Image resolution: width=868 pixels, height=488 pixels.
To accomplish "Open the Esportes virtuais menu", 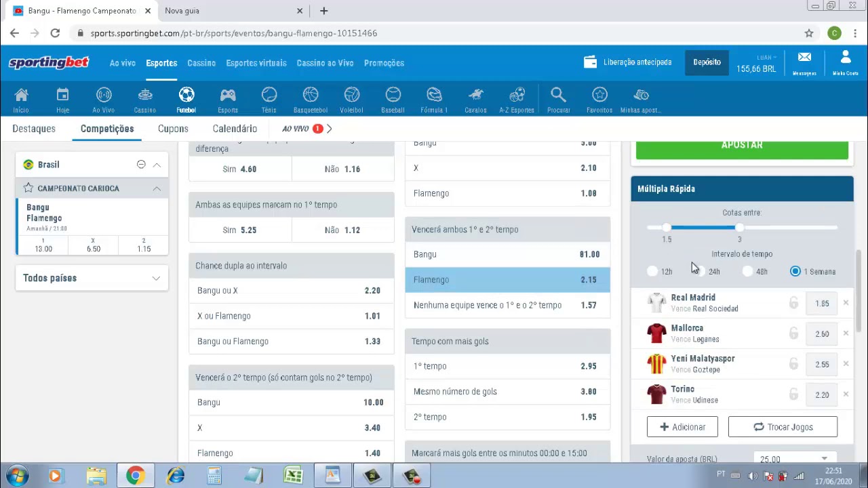I will pos(256,63).
